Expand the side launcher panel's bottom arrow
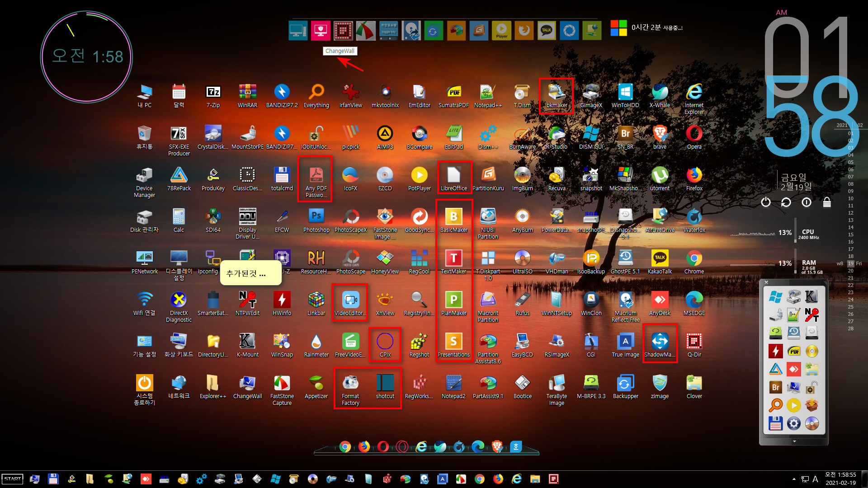Image resolution: width=868 pixels, height=488 pixels. [794, 441]
